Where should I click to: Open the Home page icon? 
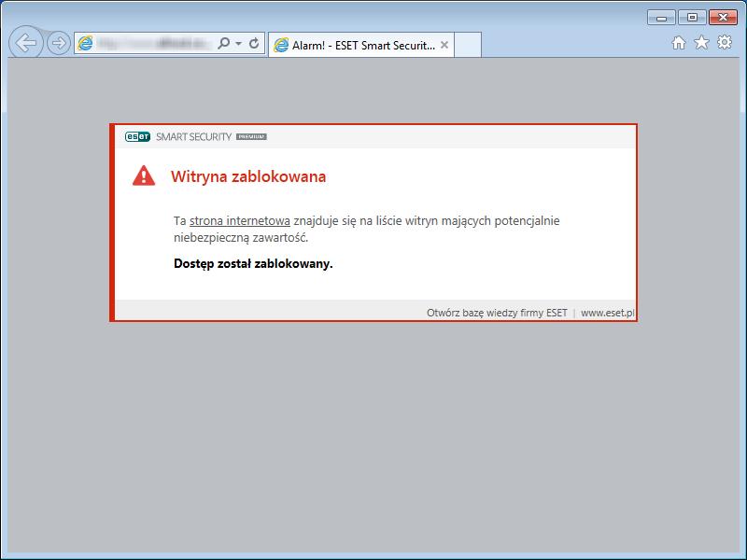(x=679, y=43)
